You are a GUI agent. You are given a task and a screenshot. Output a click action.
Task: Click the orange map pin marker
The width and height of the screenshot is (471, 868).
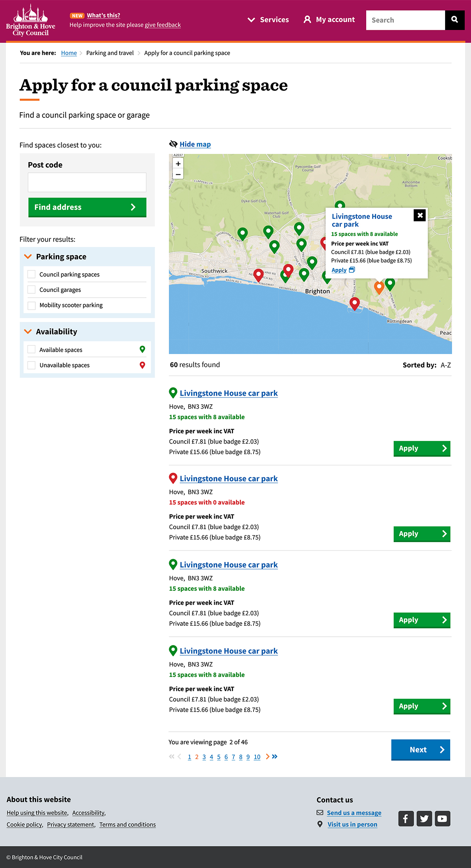(x=379, y=287)
